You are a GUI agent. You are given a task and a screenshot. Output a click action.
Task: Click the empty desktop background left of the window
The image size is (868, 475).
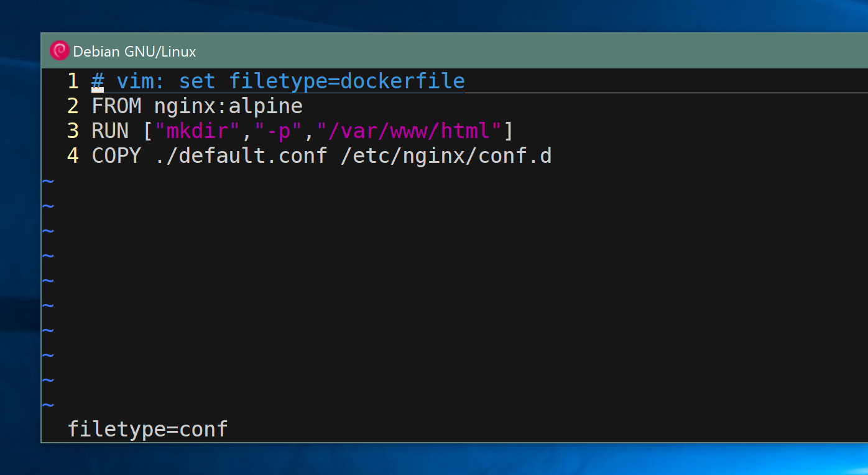(19, 249)
